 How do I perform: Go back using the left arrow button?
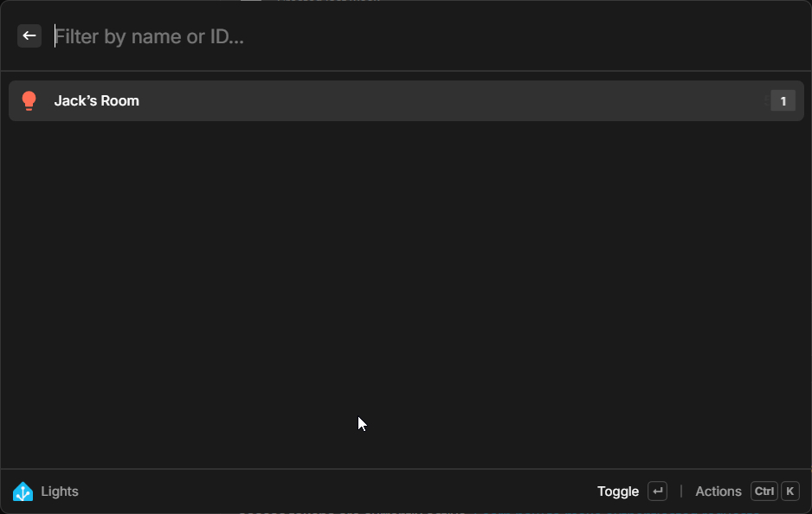coord(29,35)
